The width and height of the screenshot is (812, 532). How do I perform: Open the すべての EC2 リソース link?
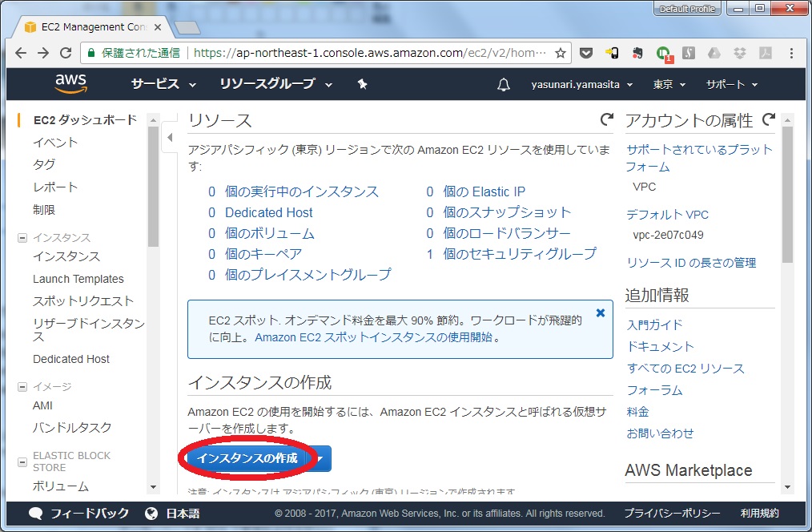coord(685,369)
